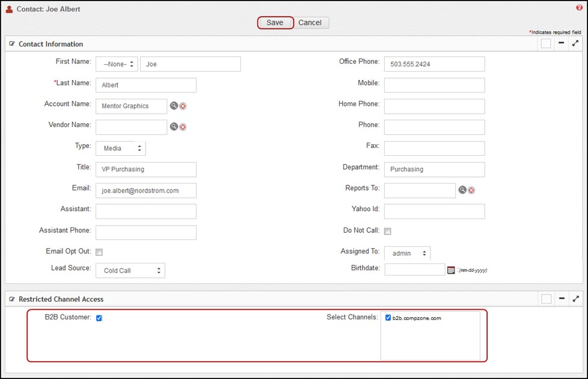Expand the Restricted Channel Access panel to full size
This screenshot has width=588, height=379.
[x=575, y=299]
